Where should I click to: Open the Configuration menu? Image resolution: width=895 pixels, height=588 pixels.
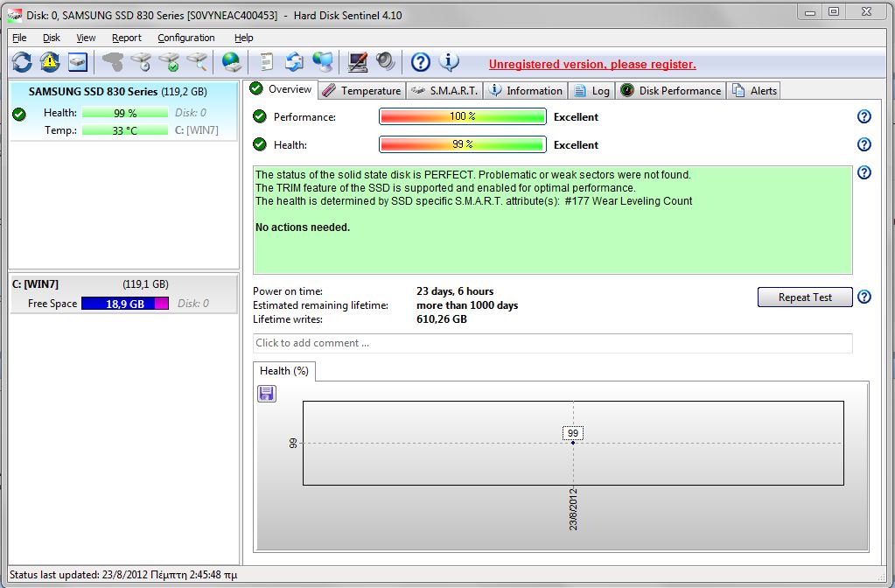186,38
